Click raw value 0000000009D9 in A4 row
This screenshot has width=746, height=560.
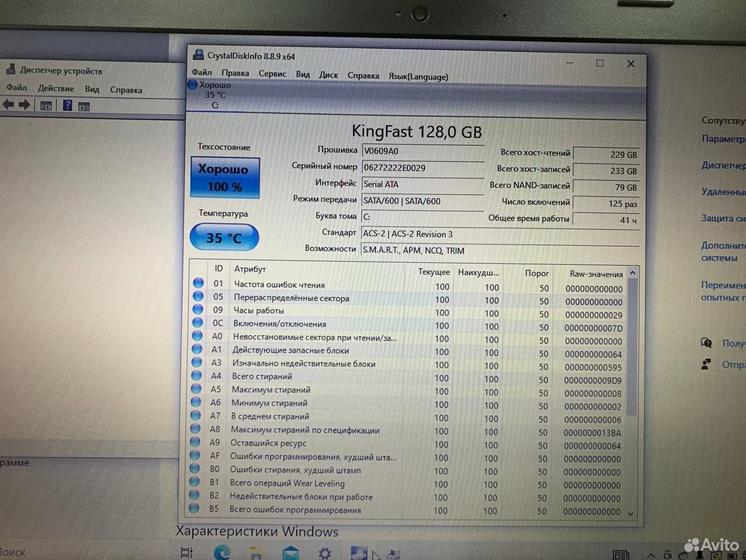click(x=593, y=381)
